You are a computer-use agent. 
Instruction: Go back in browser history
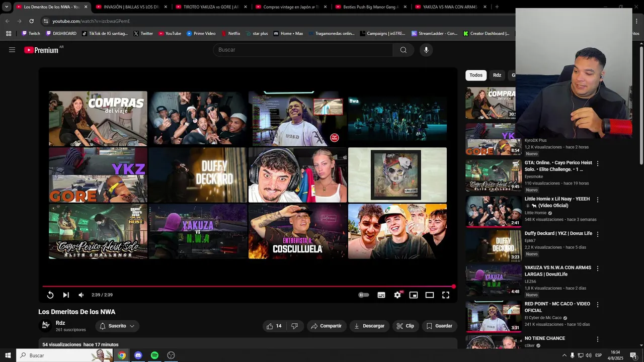pyautogui.click(x=7, y=21)
